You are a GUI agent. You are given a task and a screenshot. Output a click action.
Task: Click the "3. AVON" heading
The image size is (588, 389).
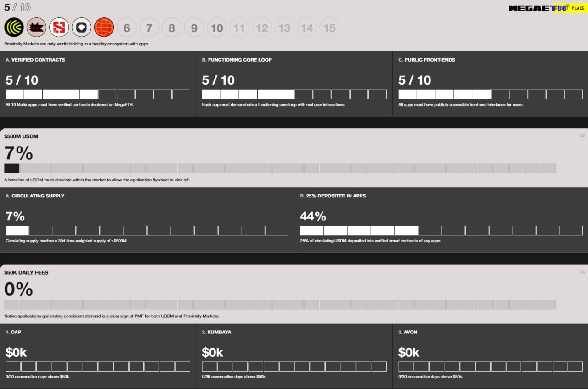(408, 332)
